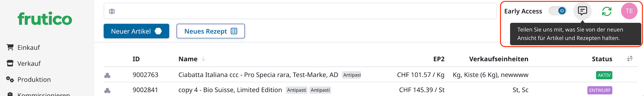
Task: Click the search input field
Action: tap(300, 11)
